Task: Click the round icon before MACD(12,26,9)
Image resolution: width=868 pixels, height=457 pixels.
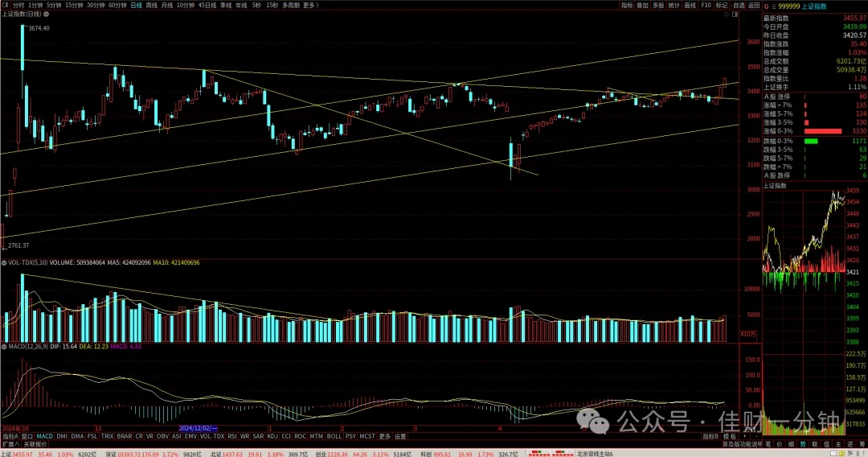Action: [x=4, y=346]
